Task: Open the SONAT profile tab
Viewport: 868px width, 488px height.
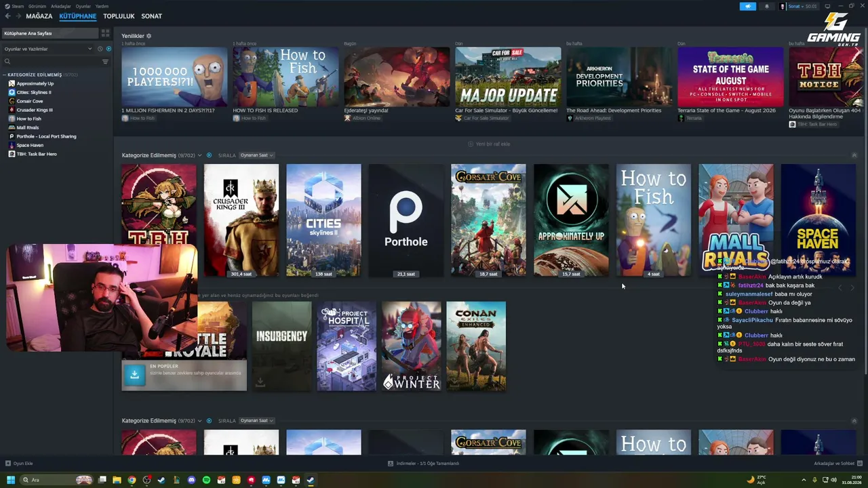Action: [151, 16]
